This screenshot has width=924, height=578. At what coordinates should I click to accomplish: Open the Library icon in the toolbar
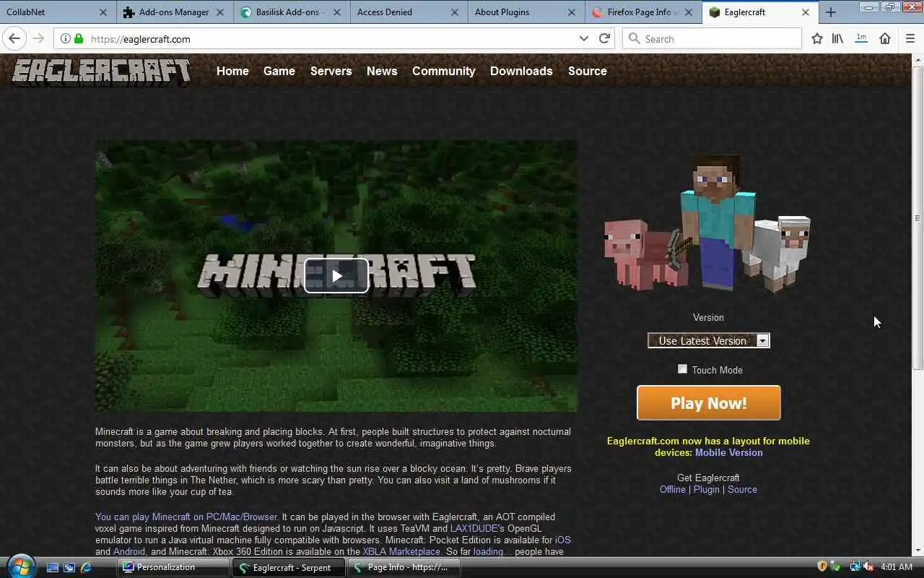837,39
